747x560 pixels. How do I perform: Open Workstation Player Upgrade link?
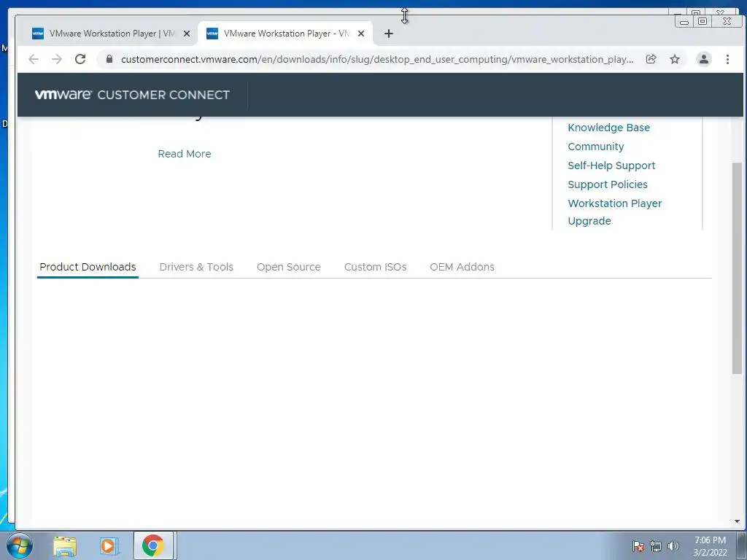[x=614, y=212]
